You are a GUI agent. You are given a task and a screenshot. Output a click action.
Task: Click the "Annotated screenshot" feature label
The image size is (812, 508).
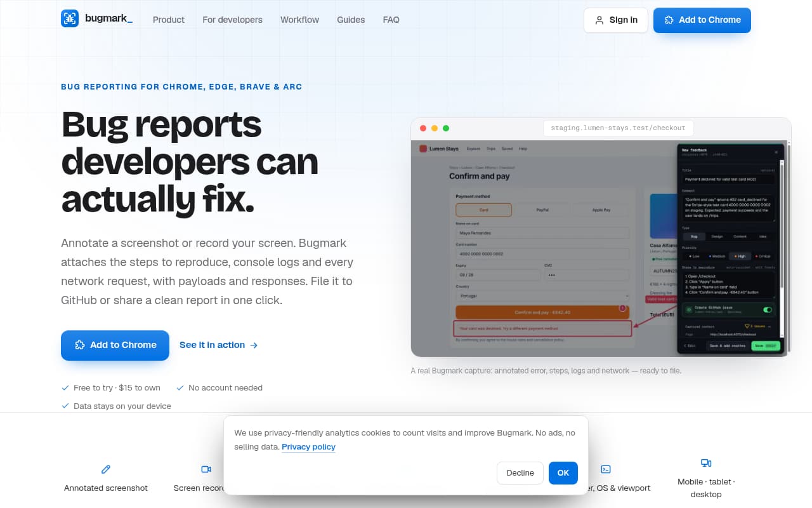[106, 488]
